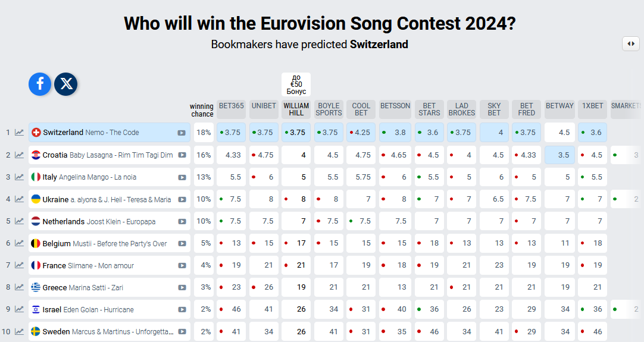Image resolution: width=644 pixels, height=342 pixels.
Task: Click the William Hill €50 bonus offer
Action: (296, 84)
